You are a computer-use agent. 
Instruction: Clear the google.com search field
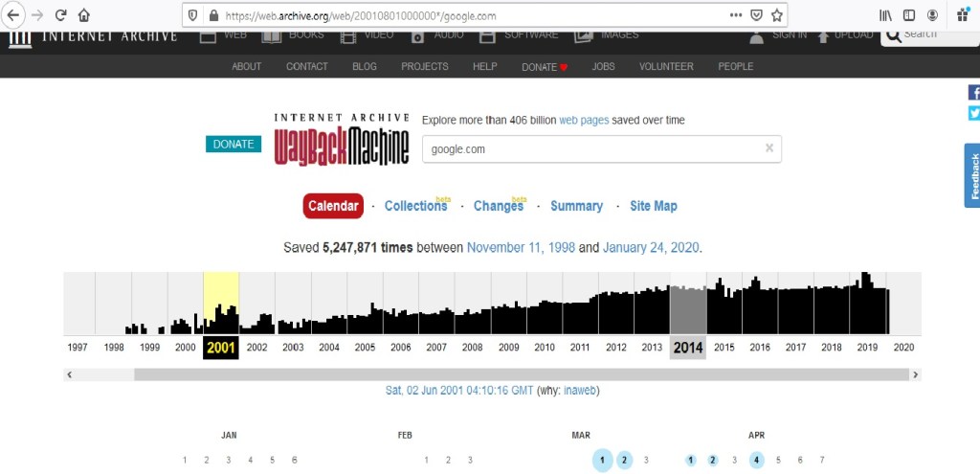768,148
